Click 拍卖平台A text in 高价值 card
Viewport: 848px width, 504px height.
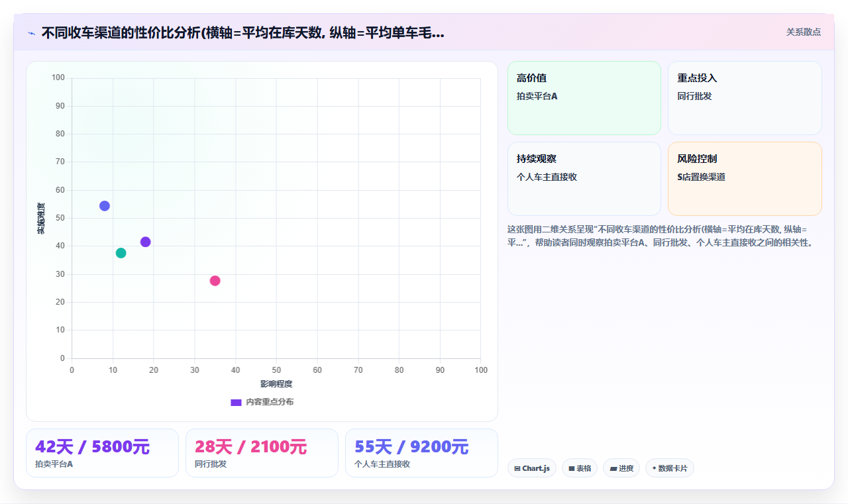537,96
